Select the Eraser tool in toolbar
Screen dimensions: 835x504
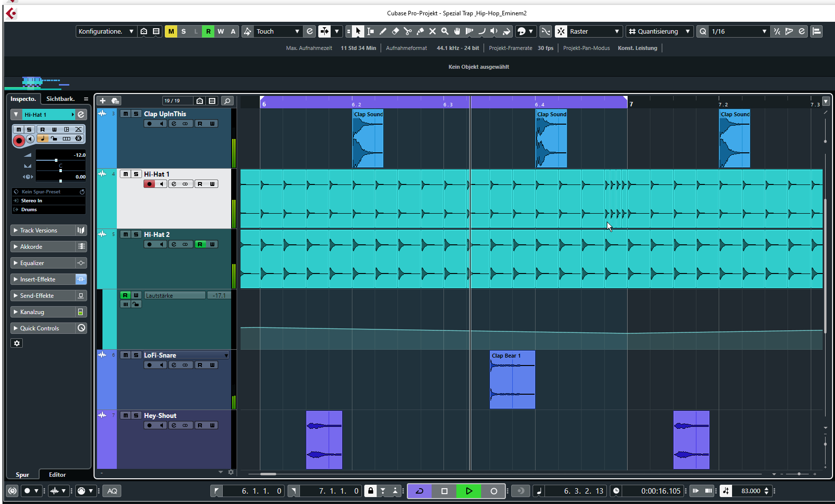pos(395,31)
